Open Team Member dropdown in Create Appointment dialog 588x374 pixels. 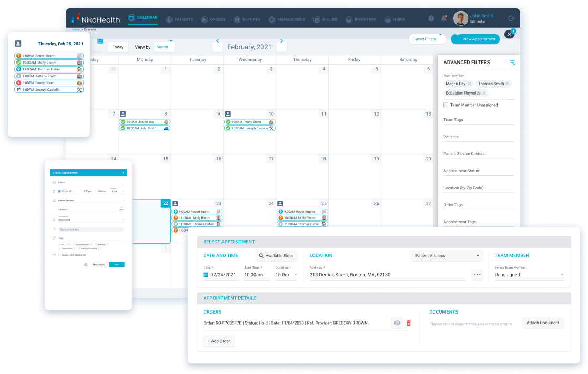91,220
